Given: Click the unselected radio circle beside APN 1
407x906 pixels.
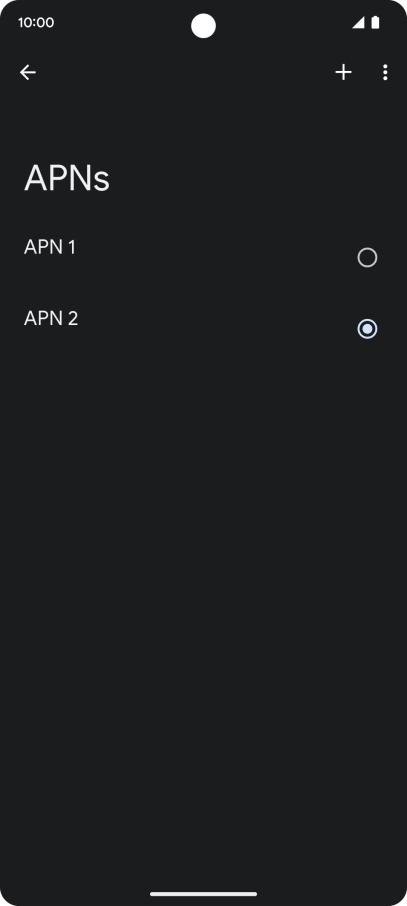Looking at the screenshot, I should (367, 257).
